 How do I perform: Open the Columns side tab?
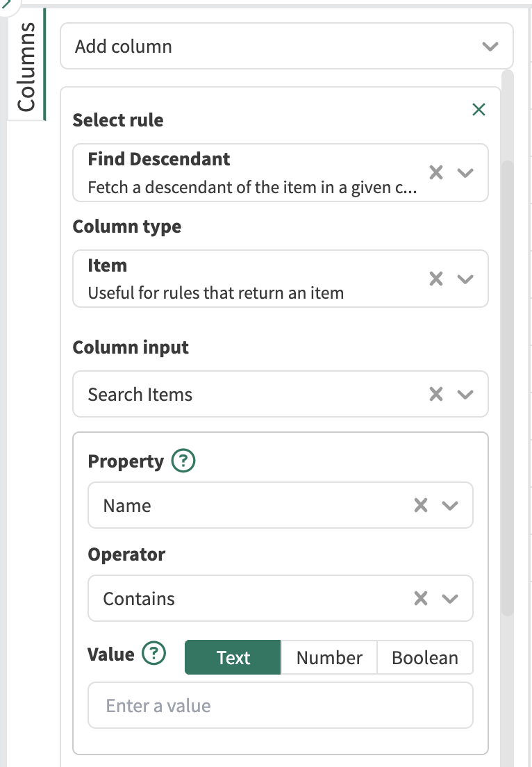click(x=26, y=66)
